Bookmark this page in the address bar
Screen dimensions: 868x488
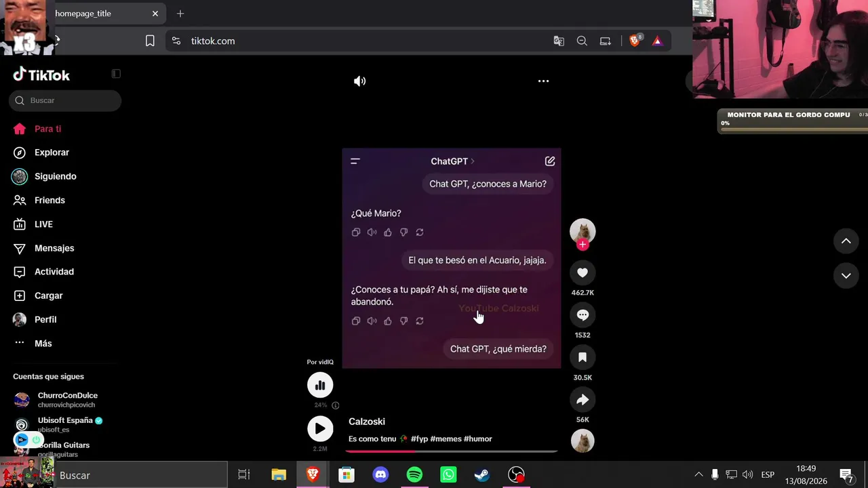(150, 41)
